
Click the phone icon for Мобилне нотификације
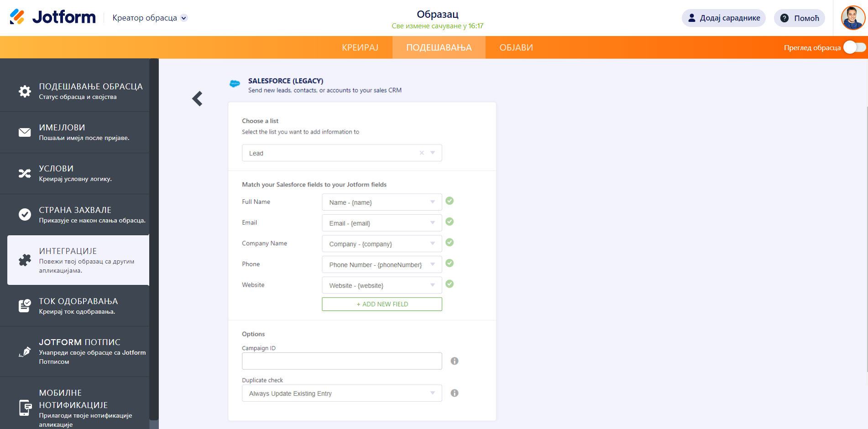tap(25, 408)
